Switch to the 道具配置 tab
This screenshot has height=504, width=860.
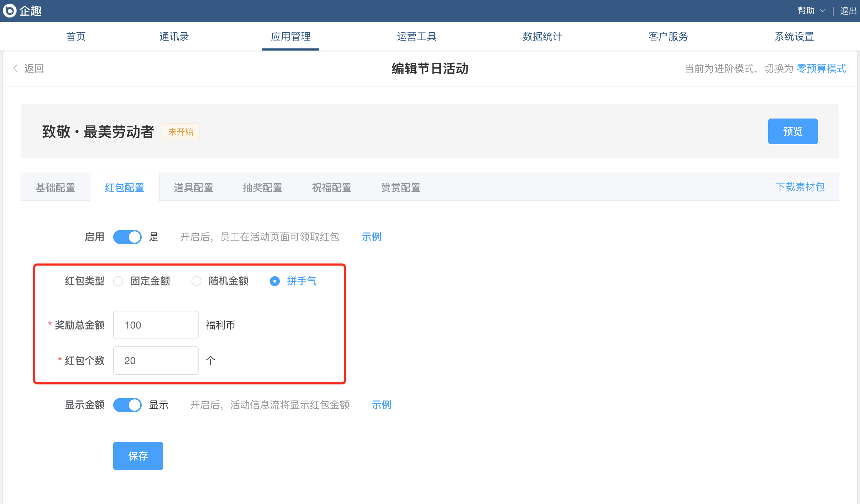click(x=193, y=188)
